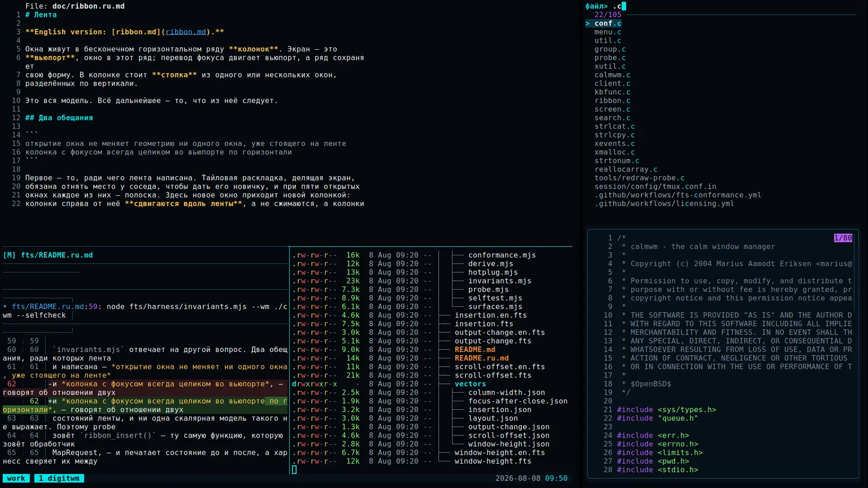The height and width of the screenshot is (488, 868).
Task: Click the [M] fts/README.ru.md diff header
Action: pyautogui.click(x=48, y=255)
